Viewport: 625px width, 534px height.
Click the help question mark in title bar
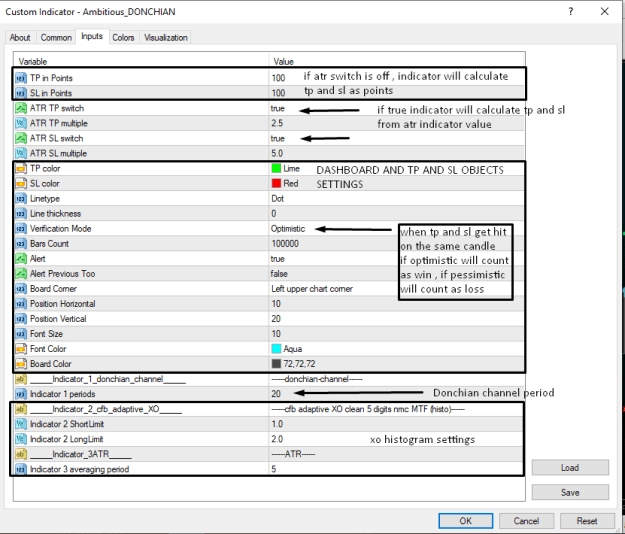point(571,12)
